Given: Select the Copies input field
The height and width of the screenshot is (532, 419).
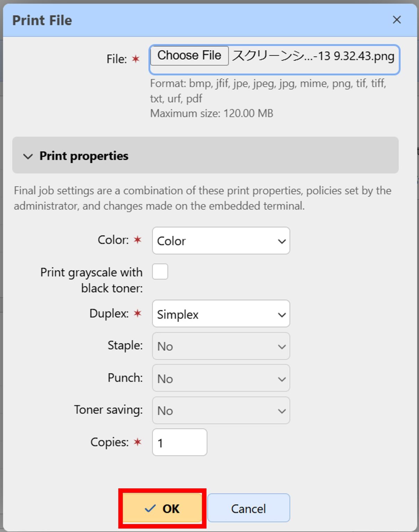Looking at the screenshot, I should [179, 442].
